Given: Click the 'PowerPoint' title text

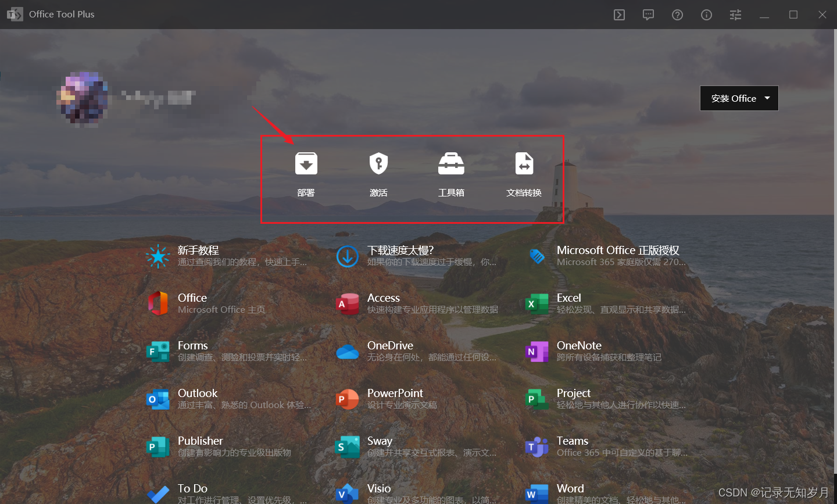Looking at the screenshot, I should pyautogui.click(x=395, y=393).
